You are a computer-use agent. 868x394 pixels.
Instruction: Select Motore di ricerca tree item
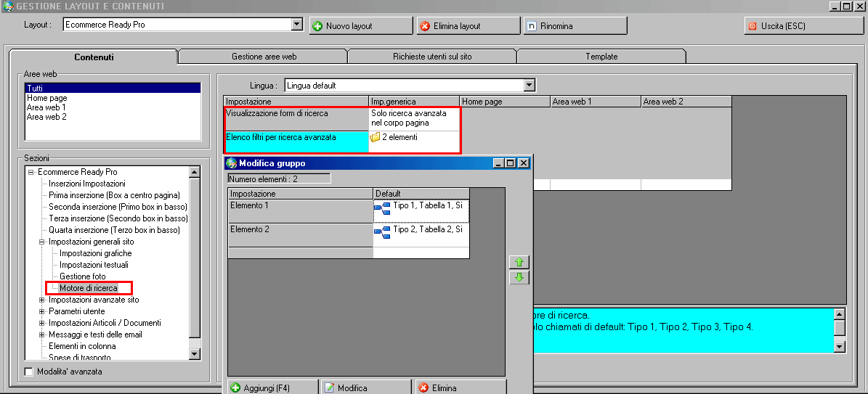coord(89,288)
